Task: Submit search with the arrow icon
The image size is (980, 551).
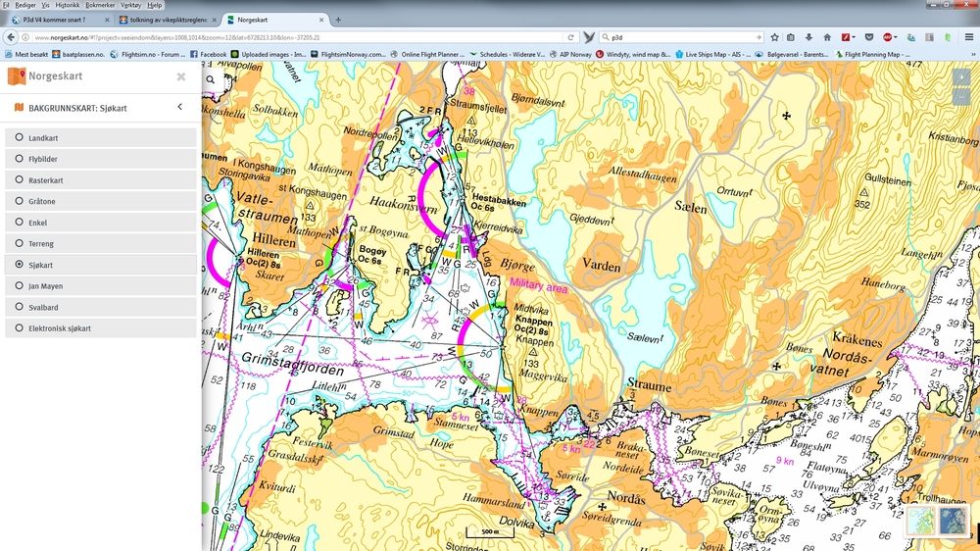Action: tap(759, 37)
